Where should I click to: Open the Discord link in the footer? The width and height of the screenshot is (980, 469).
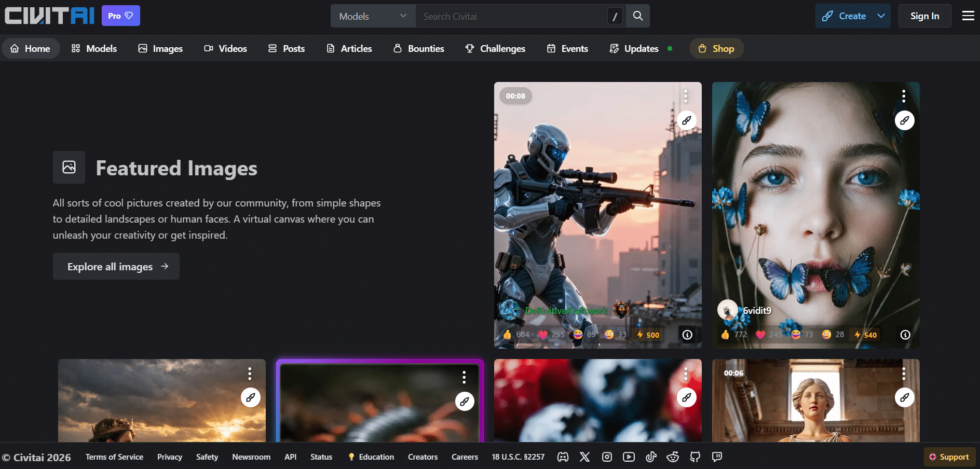coord(563,457)
